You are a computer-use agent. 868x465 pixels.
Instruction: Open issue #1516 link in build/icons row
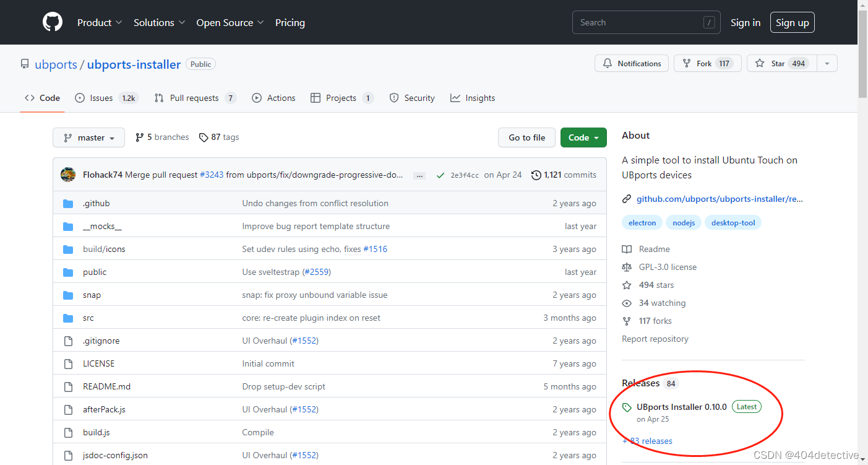point(375,249)
